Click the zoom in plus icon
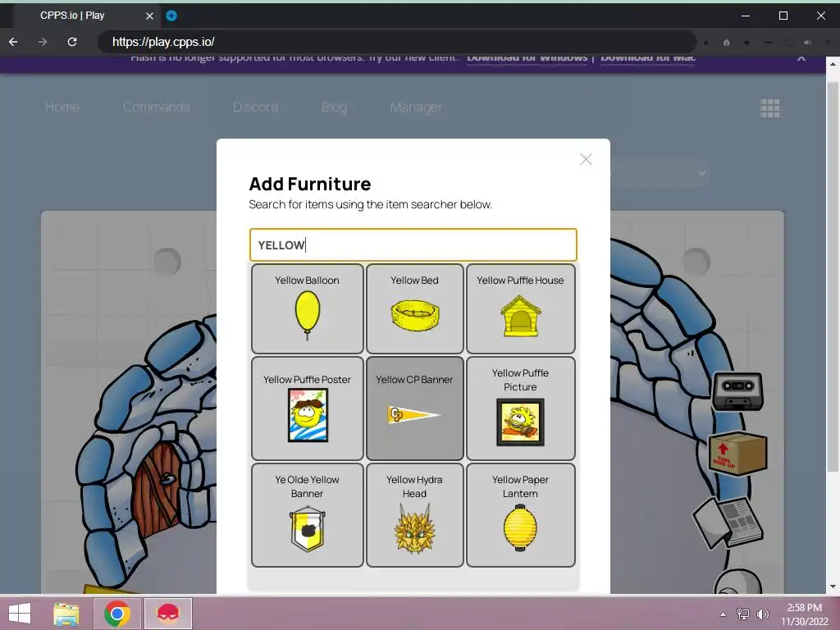The height and width of the screenshot is (630, 840). 746,43
